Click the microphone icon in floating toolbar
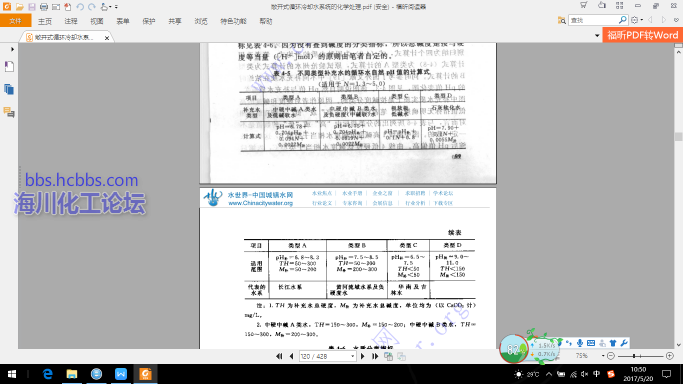This screenshot has height=384, width=683. tap(580, 343)
